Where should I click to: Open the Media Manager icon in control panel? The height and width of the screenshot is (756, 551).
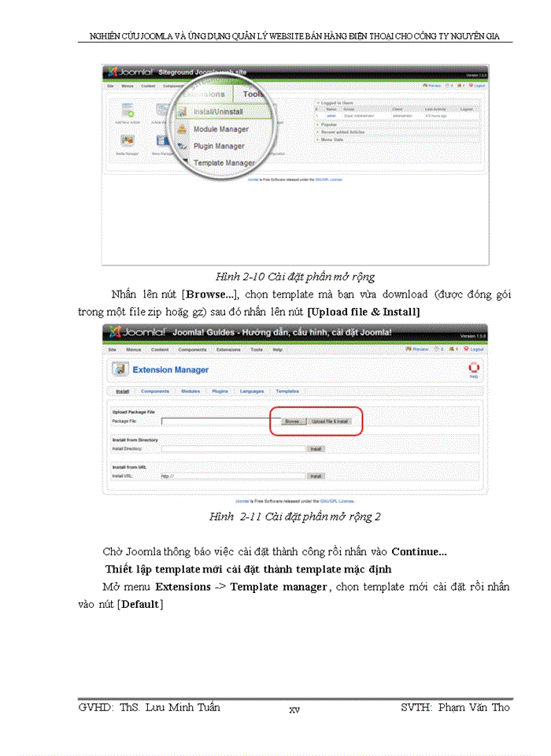pyautogui.click(x=128, y=141)
